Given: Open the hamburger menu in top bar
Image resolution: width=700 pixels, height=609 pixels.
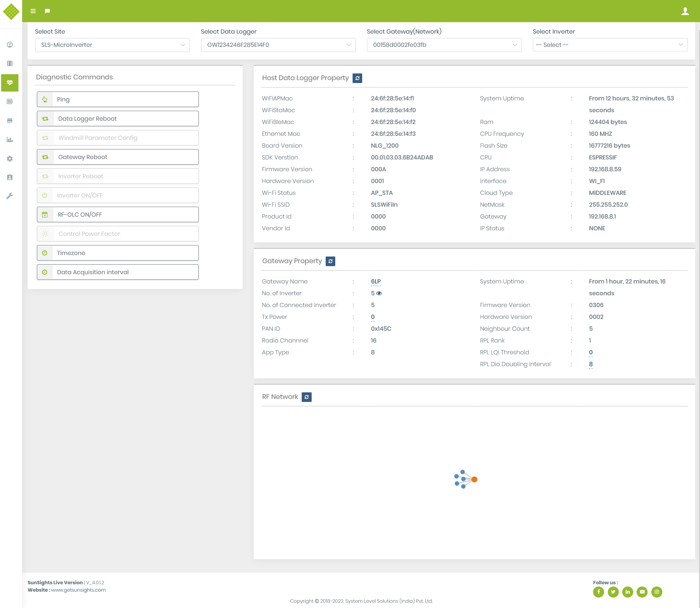Looking at the screenshot, I should tap(33, 11).
